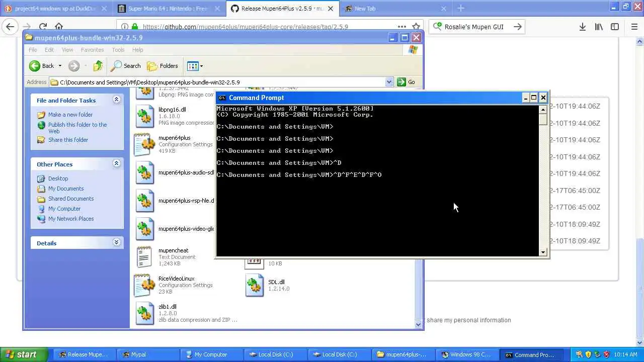Open the browser Library icon
The width and height of the screenshot is (644, 362).
click(x=599, y=27)
